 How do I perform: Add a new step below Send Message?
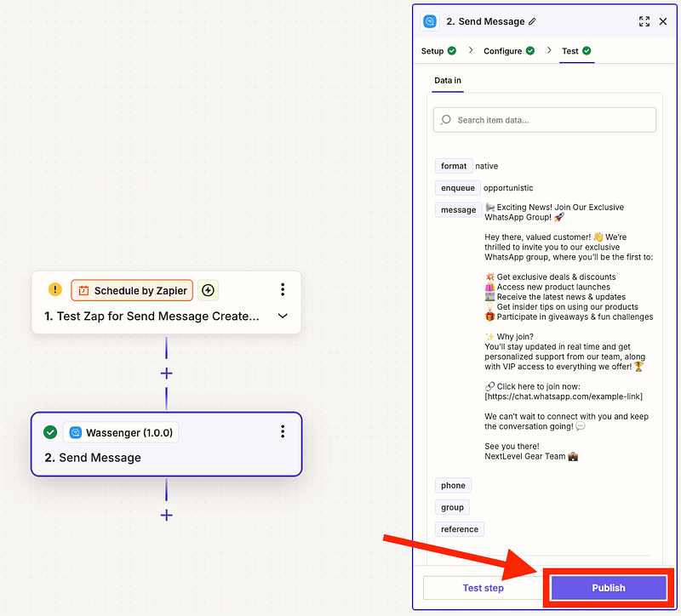click(166, 515)
